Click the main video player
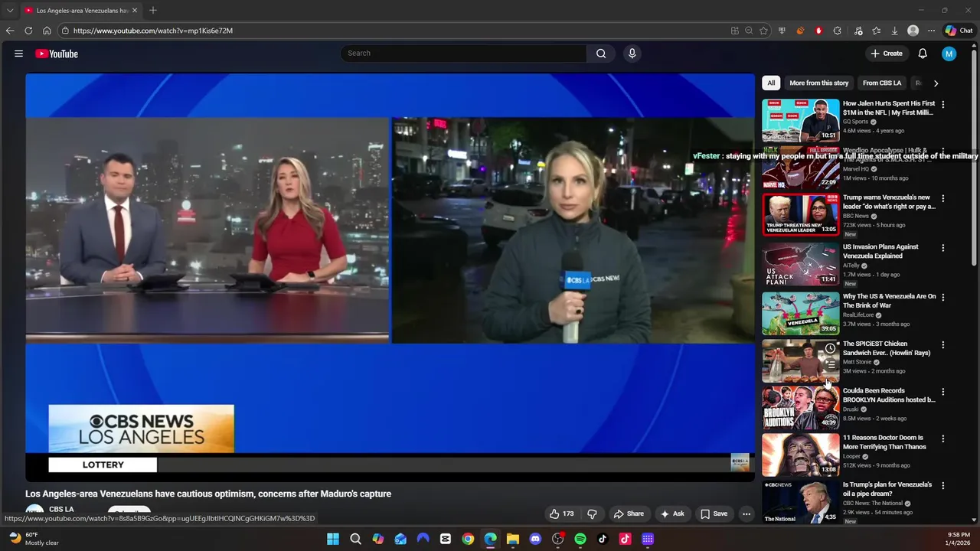The width and height of the screenshot is (980, 551). point(390,277)
